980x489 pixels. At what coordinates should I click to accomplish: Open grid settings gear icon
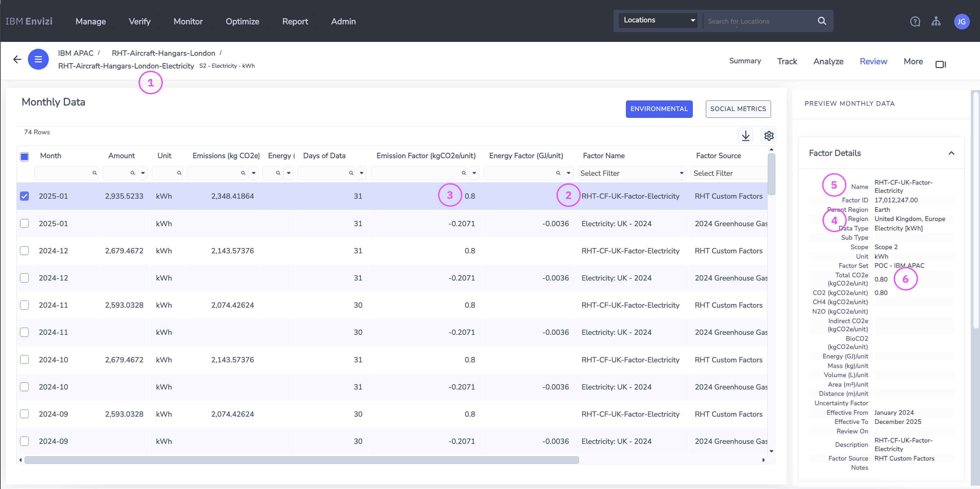click(x=769, y=136)
